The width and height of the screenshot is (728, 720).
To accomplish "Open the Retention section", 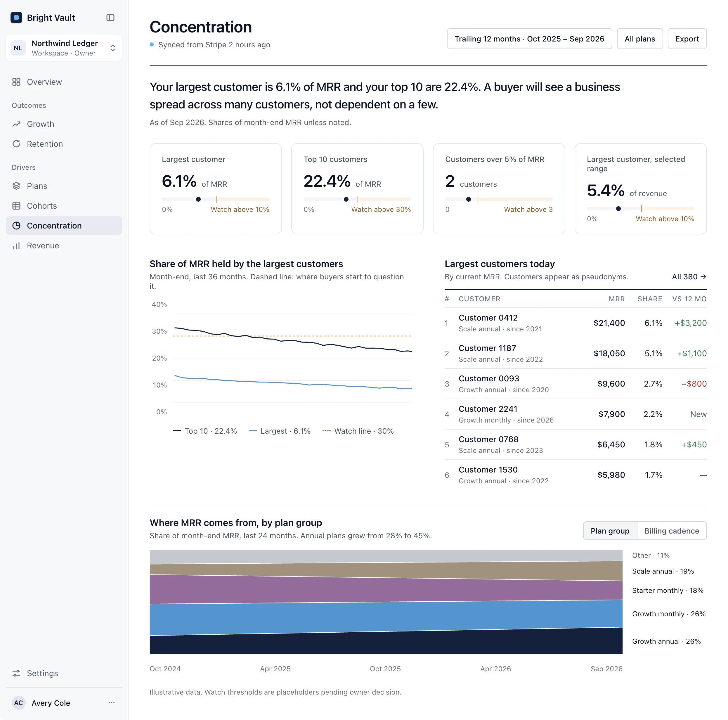I will pos(64,144).
